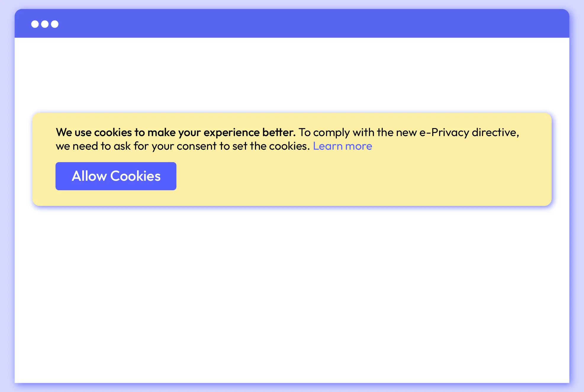This screenshot has height=392, width=584.
Task: Click the leftmost white dot in title bar
Action: click(x=35, y=24)
